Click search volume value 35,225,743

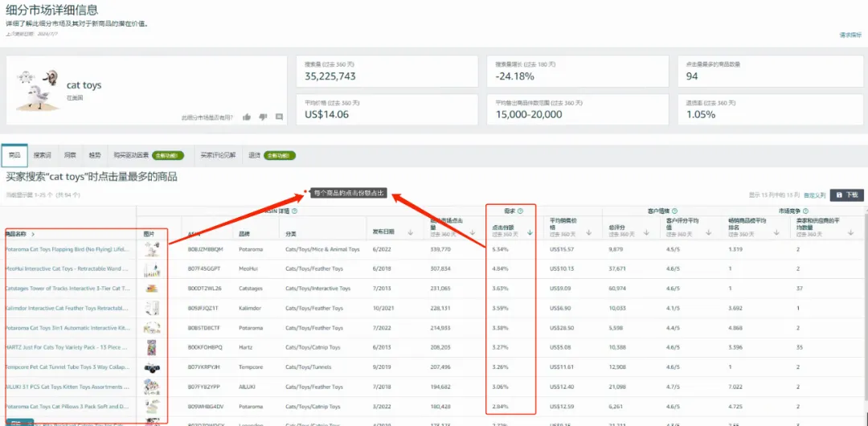point(330,76)
